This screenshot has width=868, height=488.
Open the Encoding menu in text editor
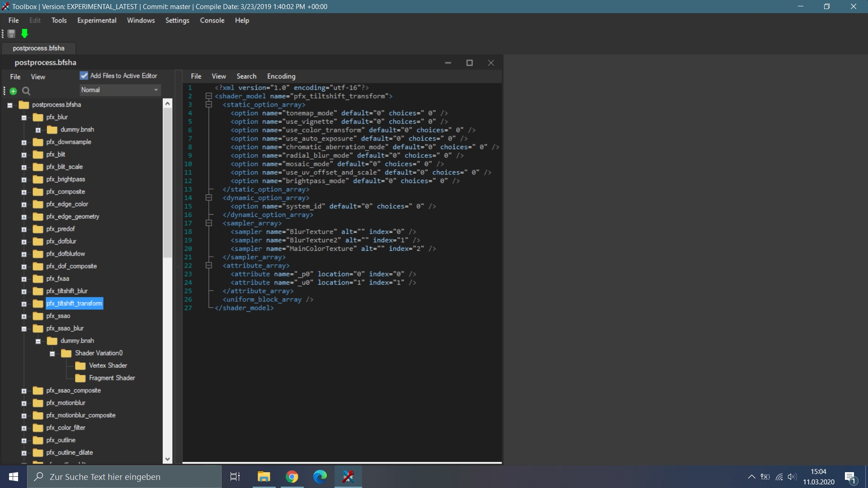coord(281,76)
